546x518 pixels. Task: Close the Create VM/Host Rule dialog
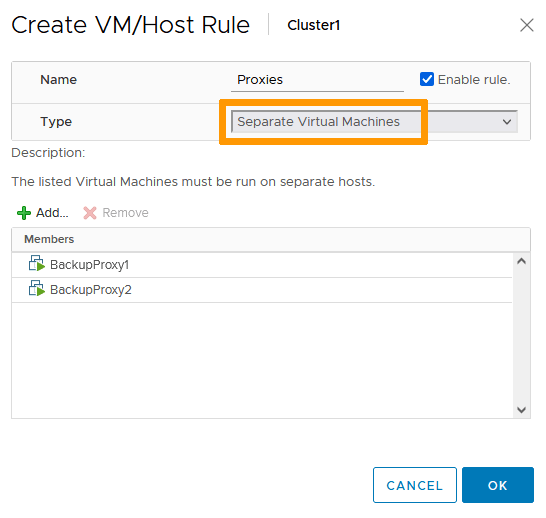(526, 25)
